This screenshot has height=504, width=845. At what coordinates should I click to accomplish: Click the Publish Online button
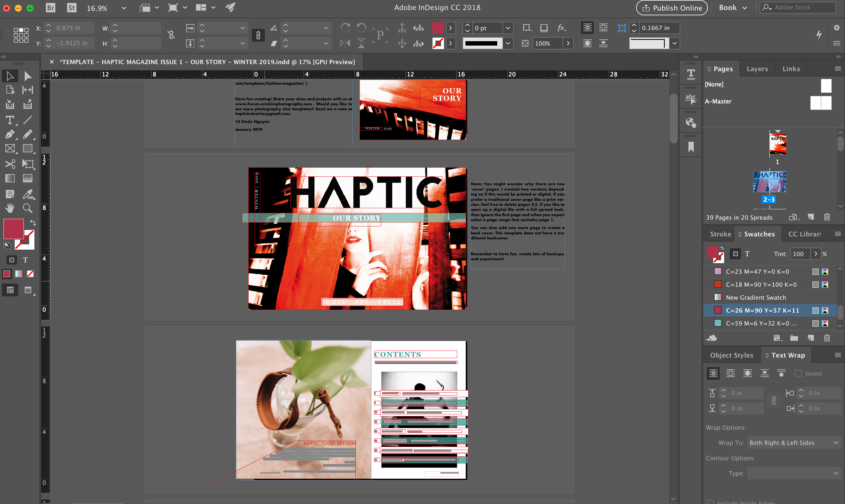671,8
